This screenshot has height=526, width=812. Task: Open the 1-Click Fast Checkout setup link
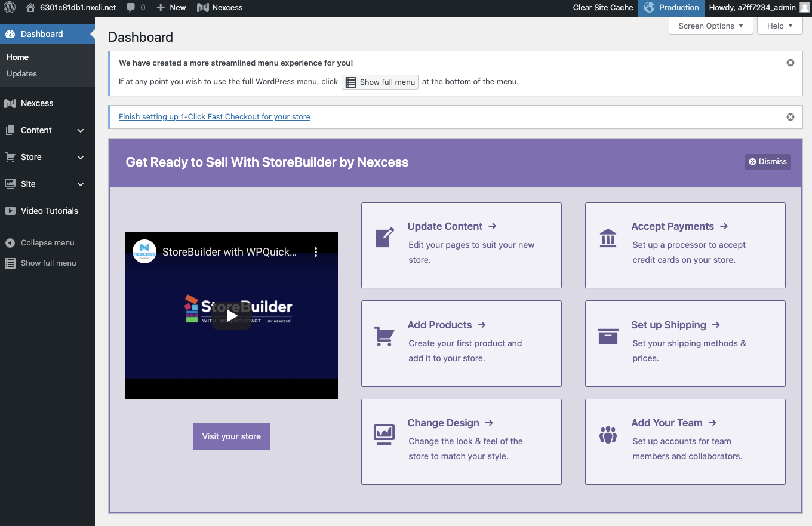214,116
